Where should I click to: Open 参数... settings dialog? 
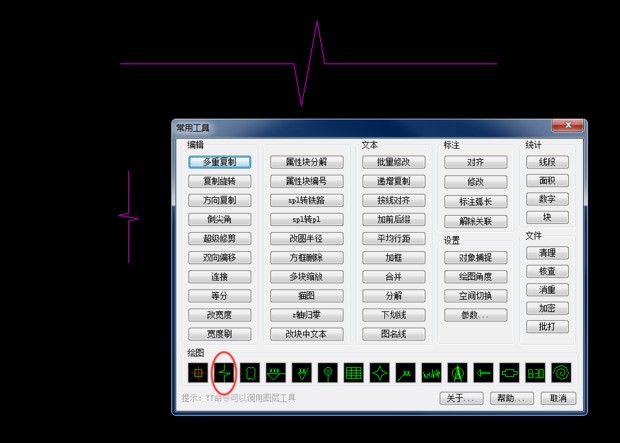click(475, 315)
